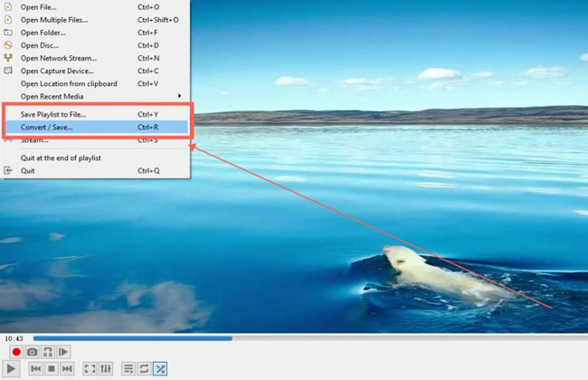Skip to previous media
Viewport: 588px width, 380px height.
tap(36, 369)
